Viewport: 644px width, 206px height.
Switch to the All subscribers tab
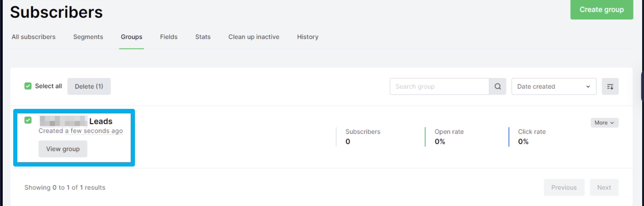[34, 37]
